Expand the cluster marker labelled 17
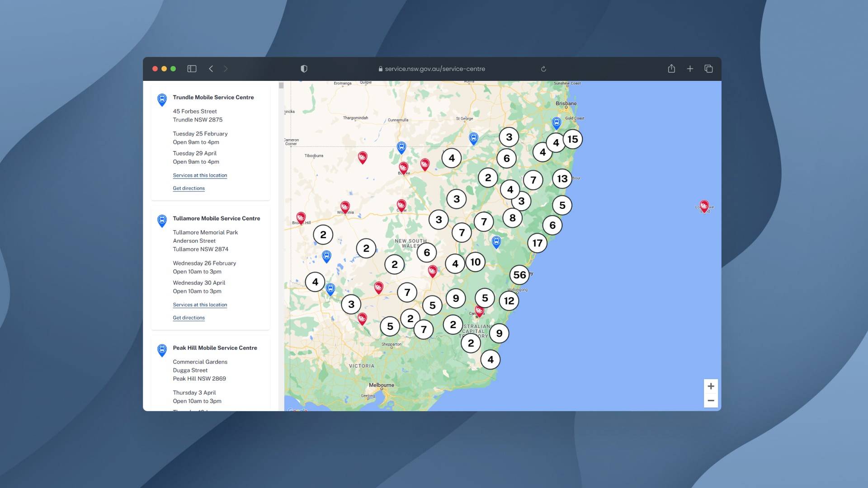 (537, 243)
